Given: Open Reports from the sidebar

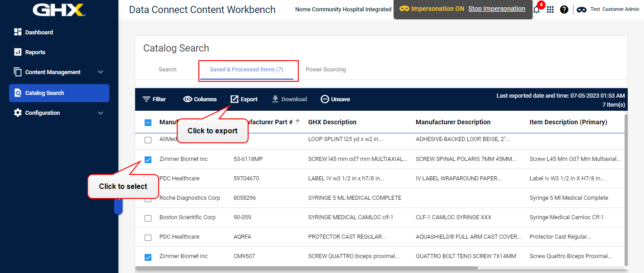Looking at the screenshot, I should (35, 52).
